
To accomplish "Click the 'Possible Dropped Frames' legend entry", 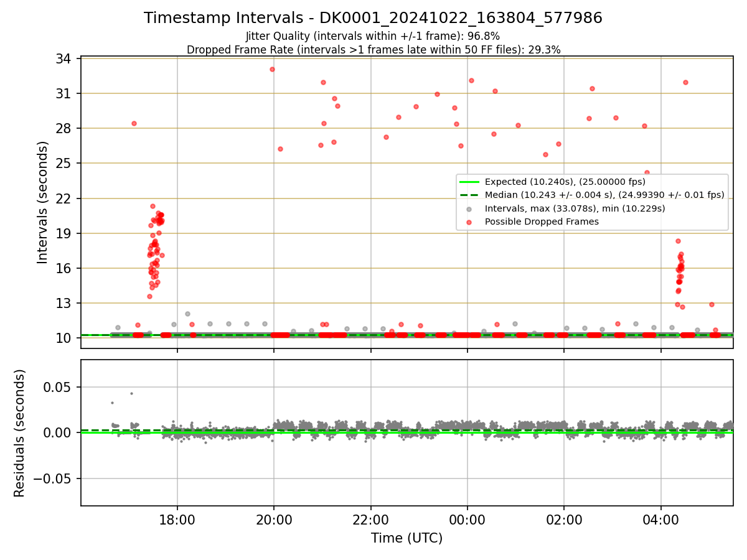I will coord(542,222).
